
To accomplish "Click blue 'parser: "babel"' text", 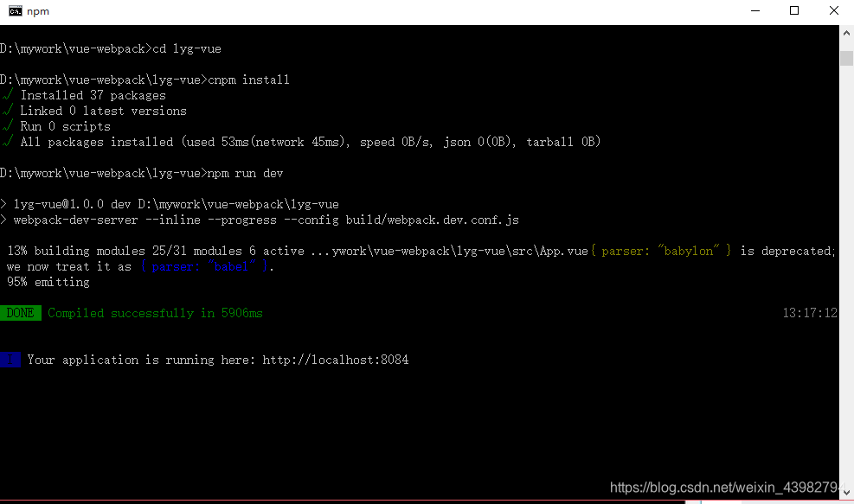I will pos(205,266).
